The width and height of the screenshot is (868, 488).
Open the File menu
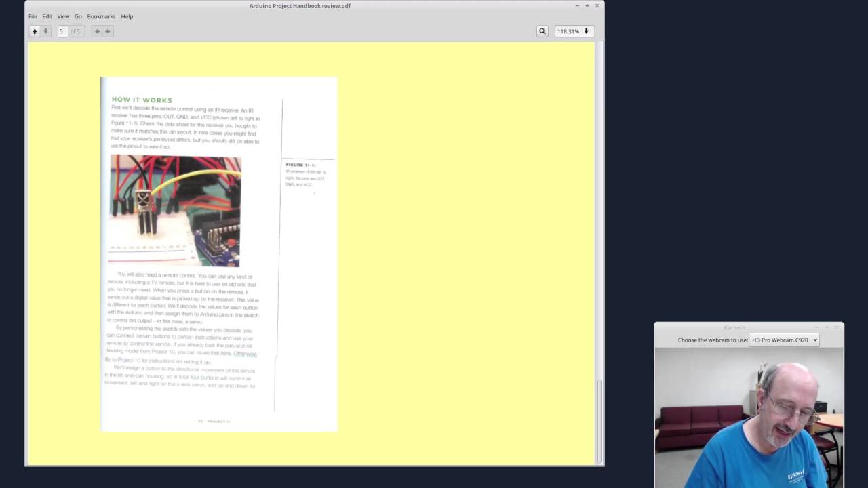click(33, 16)
